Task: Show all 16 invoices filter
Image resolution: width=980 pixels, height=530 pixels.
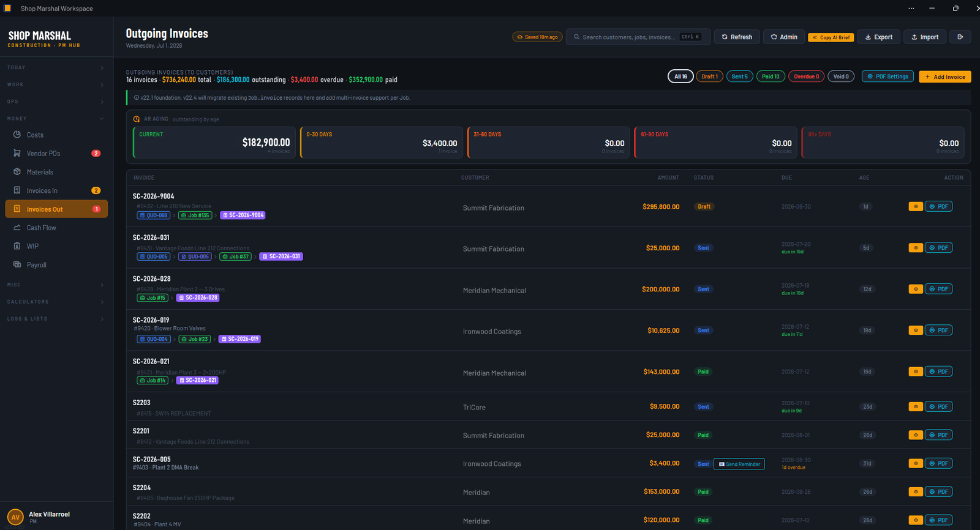Action: [680, 77]
